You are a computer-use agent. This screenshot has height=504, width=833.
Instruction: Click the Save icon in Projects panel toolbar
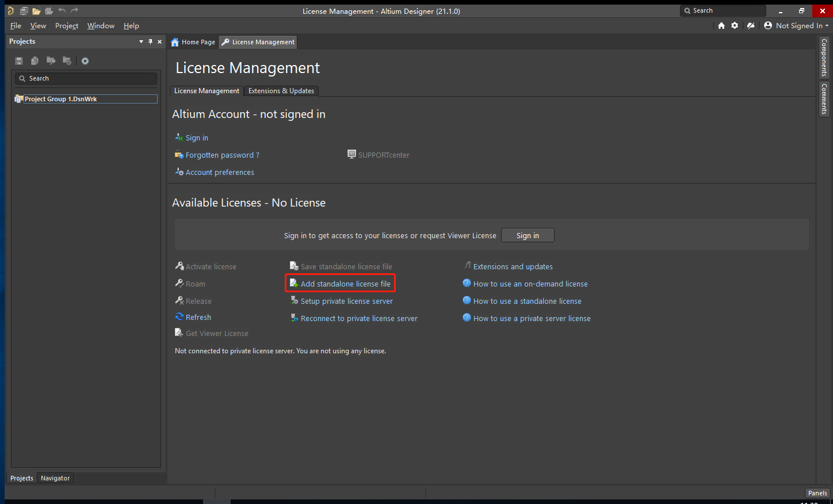pyautogui.click(x=19, y=61)
